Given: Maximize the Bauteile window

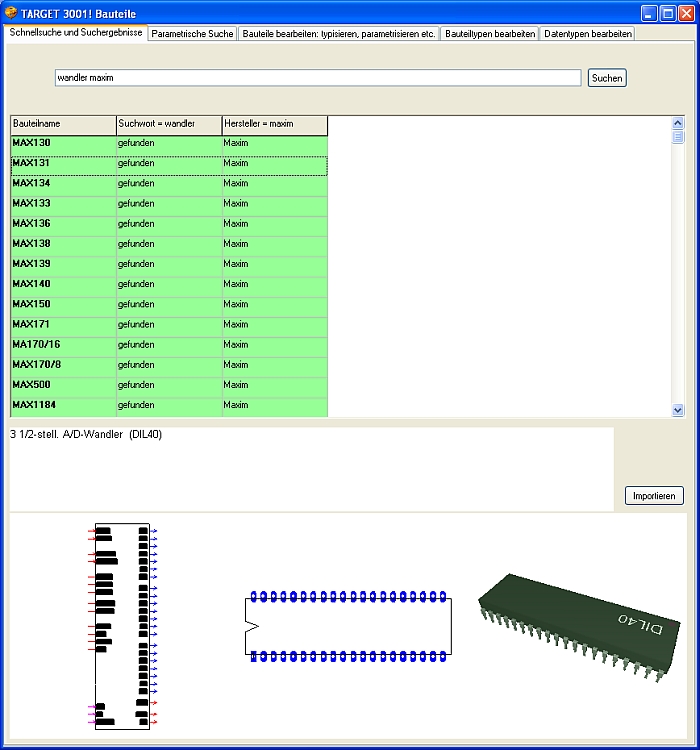Looking at the screenshot, I should 667,13.
